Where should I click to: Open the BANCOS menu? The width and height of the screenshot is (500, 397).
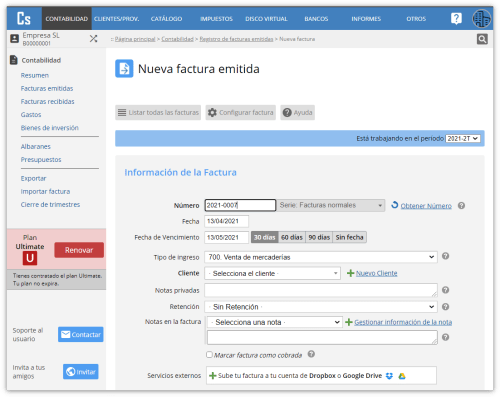[x=316, y=19]
